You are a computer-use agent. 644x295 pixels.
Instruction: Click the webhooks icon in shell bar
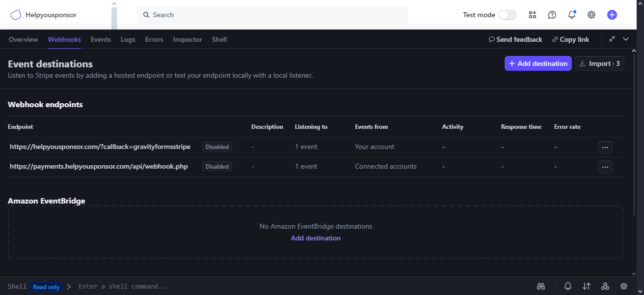(605, 286)
